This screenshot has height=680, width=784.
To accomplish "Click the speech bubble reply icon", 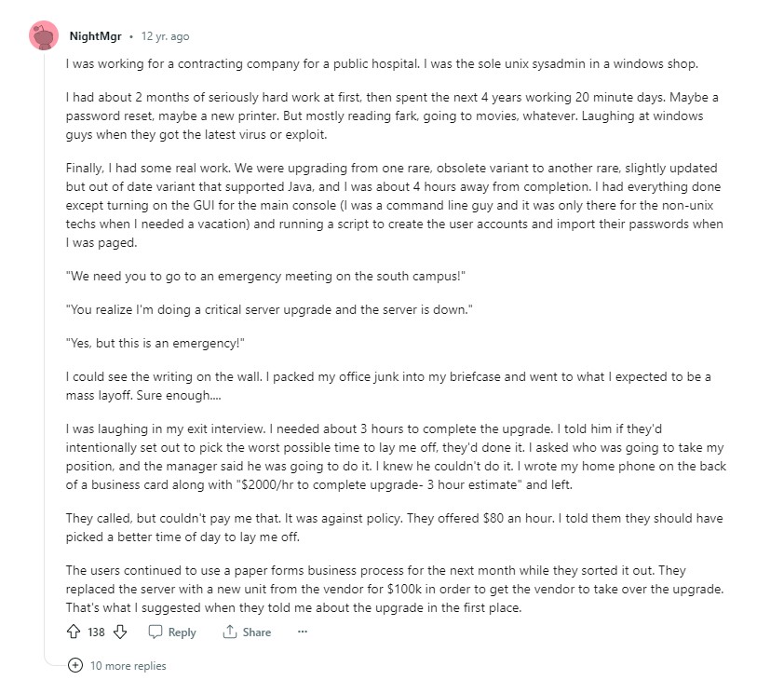I will 155,632.
